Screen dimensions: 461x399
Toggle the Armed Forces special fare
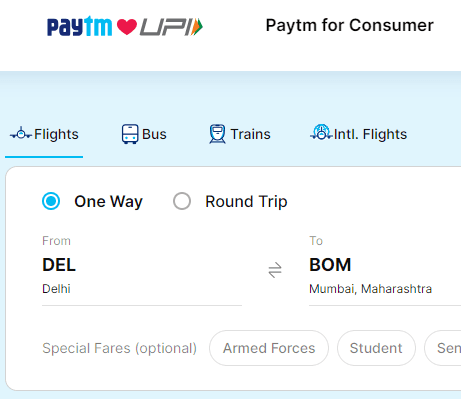tap(269, 348)
